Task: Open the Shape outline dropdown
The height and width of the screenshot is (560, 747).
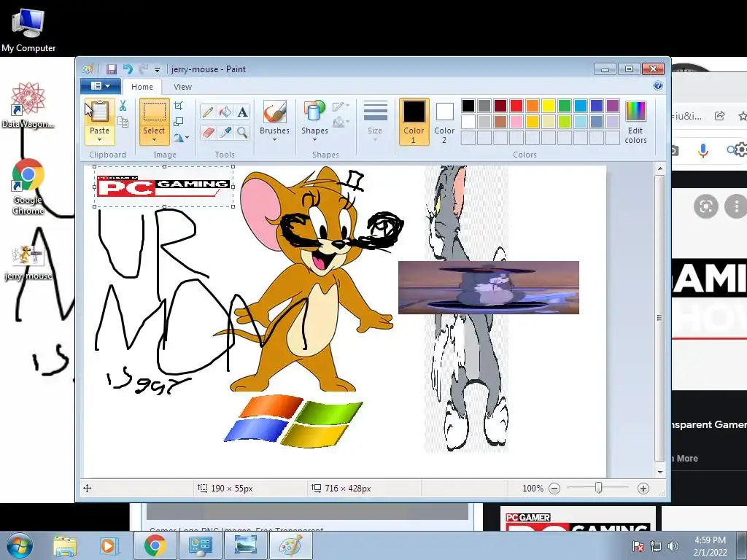Action: coord(341,106)
